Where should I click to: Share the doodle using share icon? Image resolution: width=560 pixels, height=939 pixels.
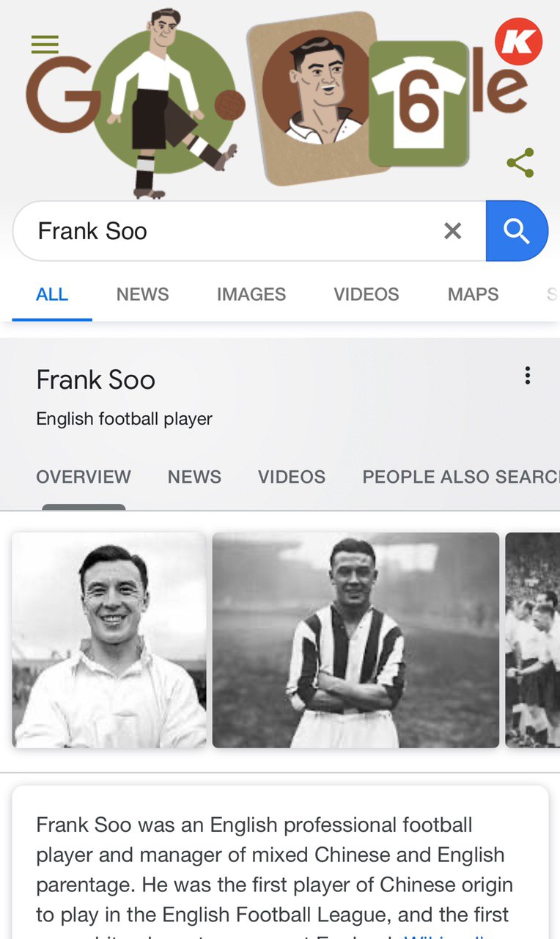pyautogui.click(x=520, y=163)
